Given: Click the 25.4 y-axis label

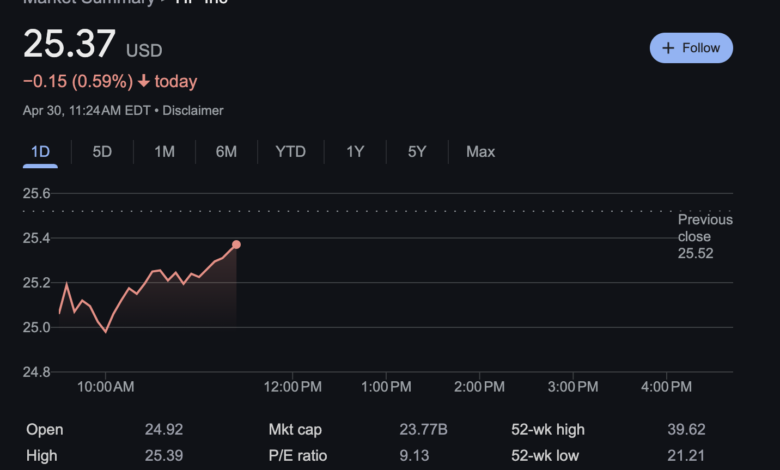Looking at the screenshot, I should coord(36,238).
